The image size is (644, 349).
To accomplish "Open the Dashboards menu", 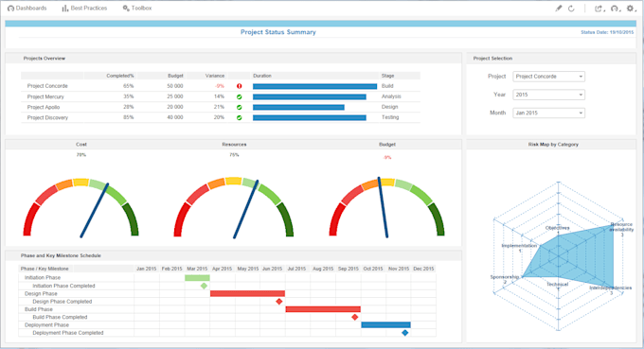I will point(27,9).
